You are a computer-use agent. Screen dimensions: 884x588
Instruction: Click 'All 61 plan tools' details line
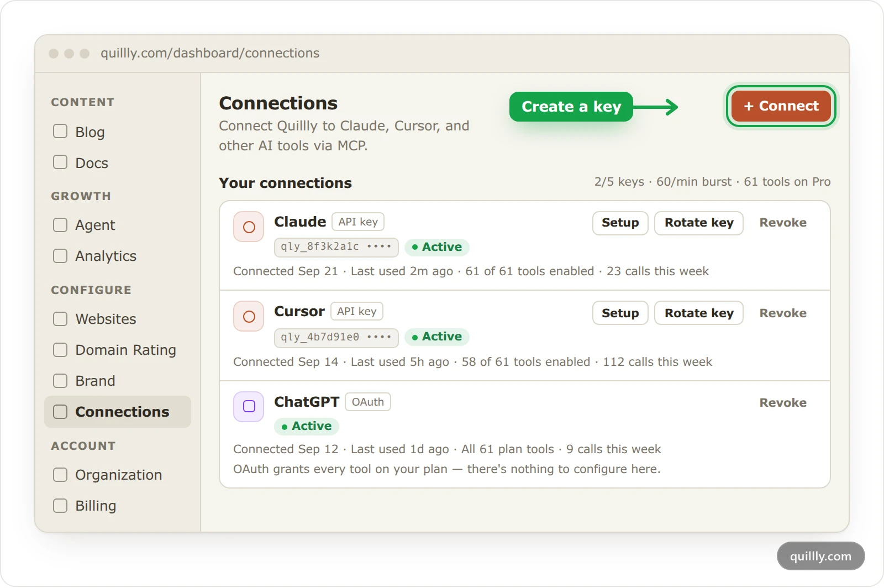tap(447, 449)
